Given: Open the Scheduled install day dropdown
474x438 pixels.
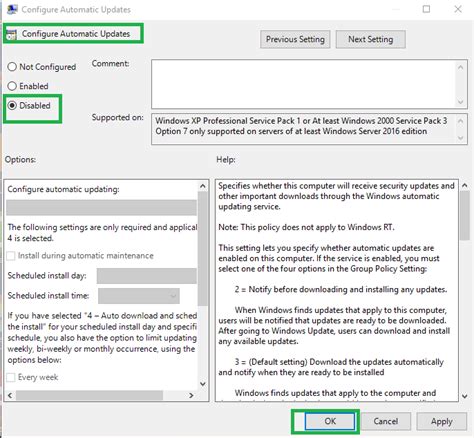Looking at the screenshot, I should click(x=147, y=276).
